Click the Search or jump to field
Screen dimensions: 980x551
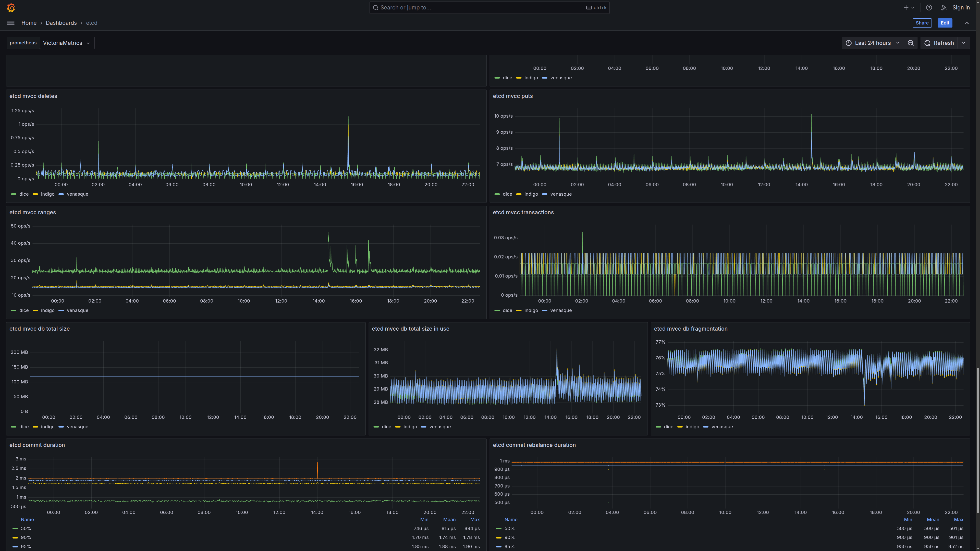click(489, 8)
